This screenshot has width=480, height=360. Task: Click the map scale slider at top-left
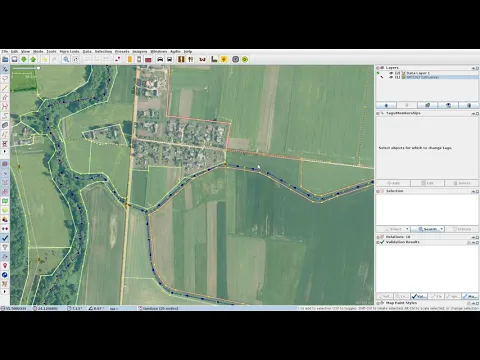[26, 68]
